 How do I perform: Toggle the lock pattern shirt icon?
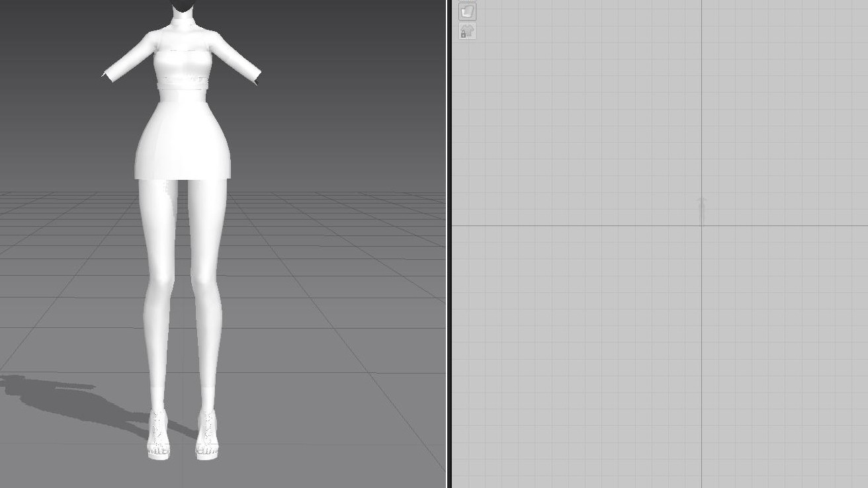[467, 31]
